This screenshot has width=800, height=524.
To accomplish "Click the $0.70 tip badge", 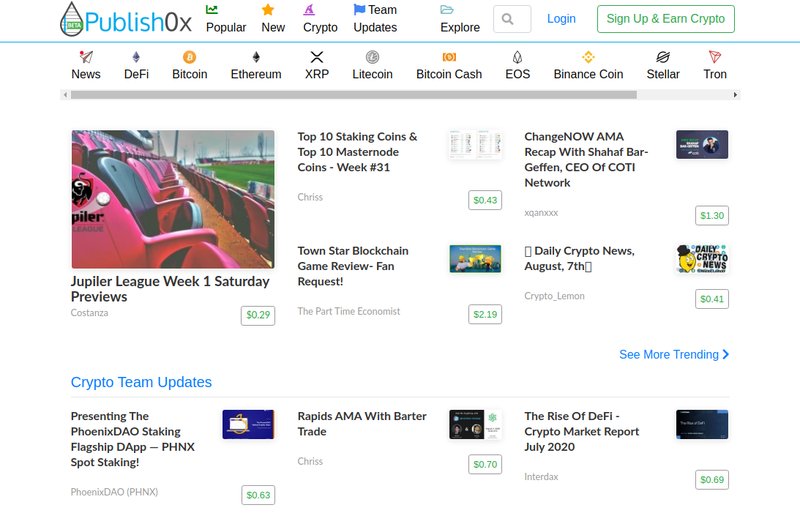I will click(x=485, y=465).
